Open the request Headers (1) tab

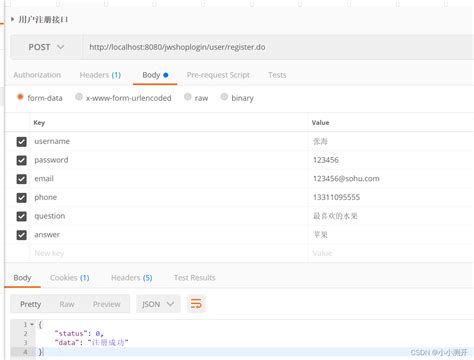click(x=100, y=75)
